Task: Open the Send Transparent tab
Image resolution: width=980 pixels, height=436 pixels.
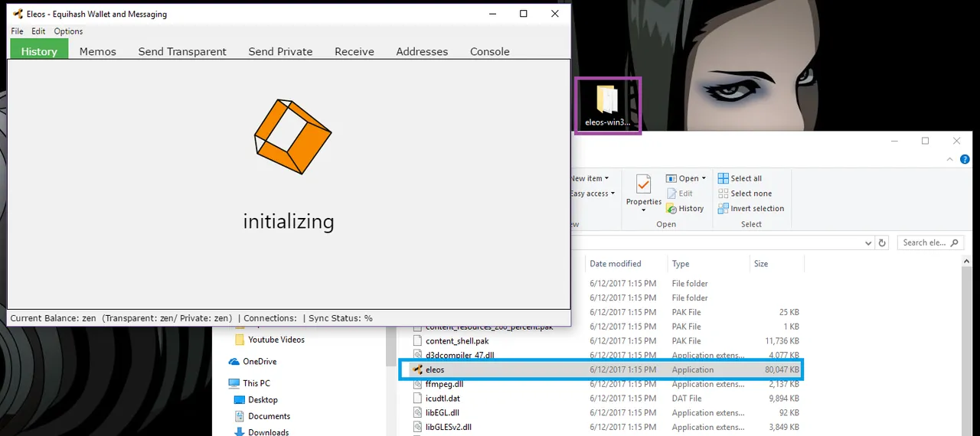Action: click(x=182, y=51)
